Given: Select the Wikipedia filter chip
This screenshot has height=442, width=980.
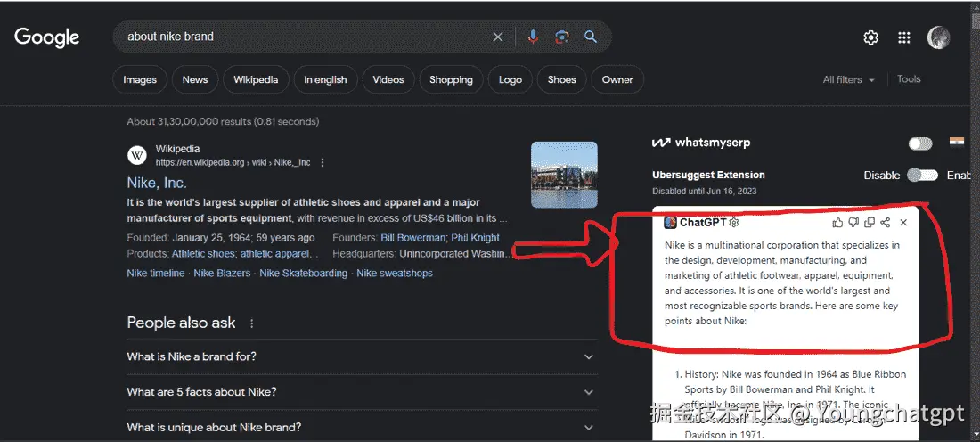Looking at the screenshot, I should pyautogui.click(x=256, y=79).
